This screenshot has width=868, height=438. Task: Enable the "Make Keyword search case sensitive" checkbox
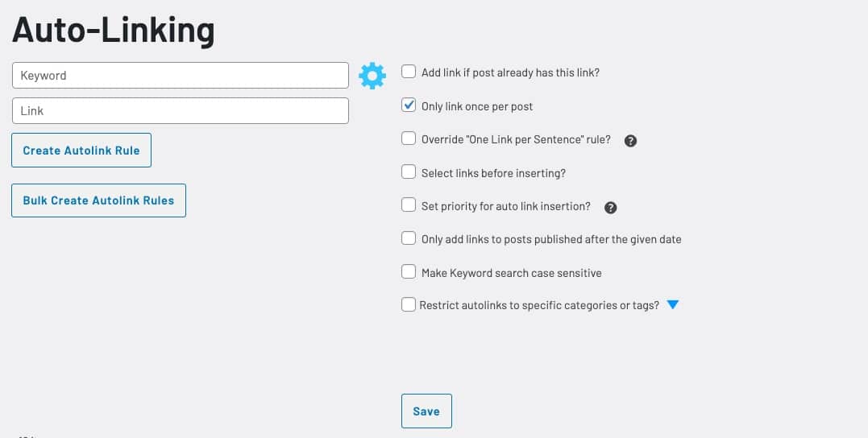click(409, 271)
